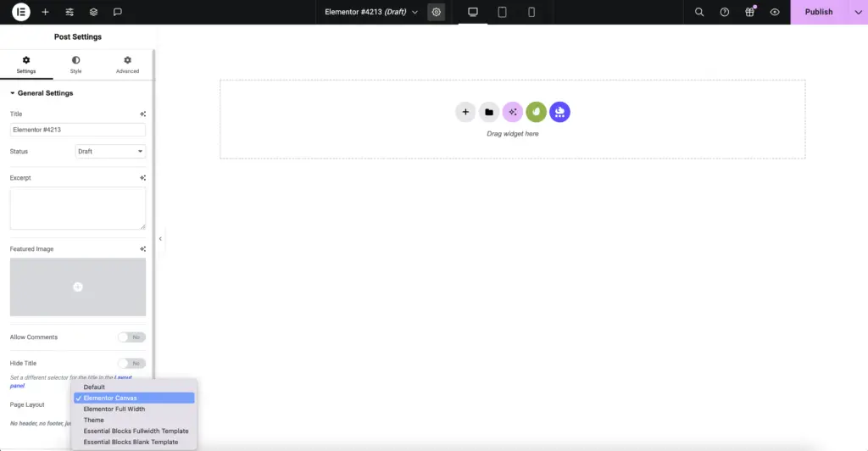Collapse the General Settings section
This screenshot has height=451, width=868.
[42, 93]
